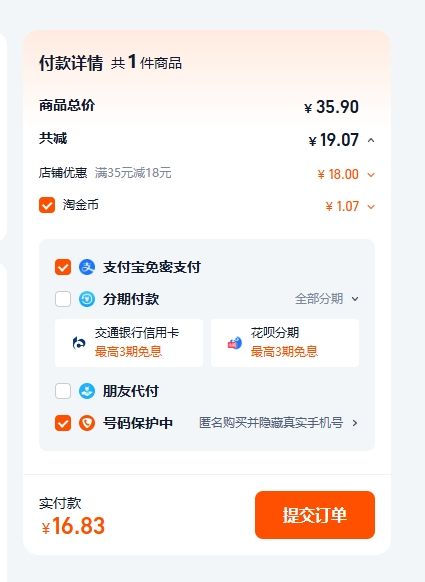The image size is (425, 582).
Task: Click the Huabei installment logo icon
Action: pyautogui.click(x=235, y=343)
